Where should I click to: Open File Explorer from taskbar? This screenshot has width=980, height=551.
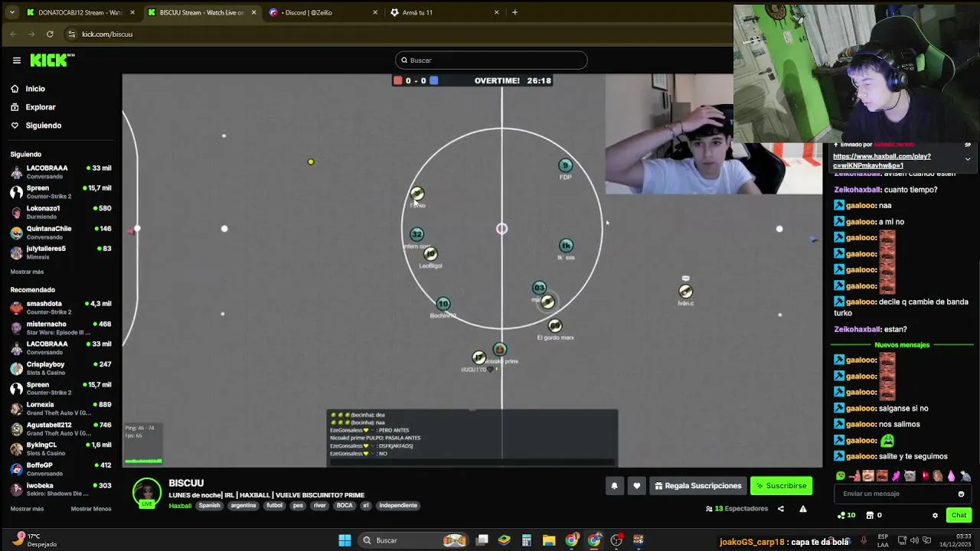(549, 540)
